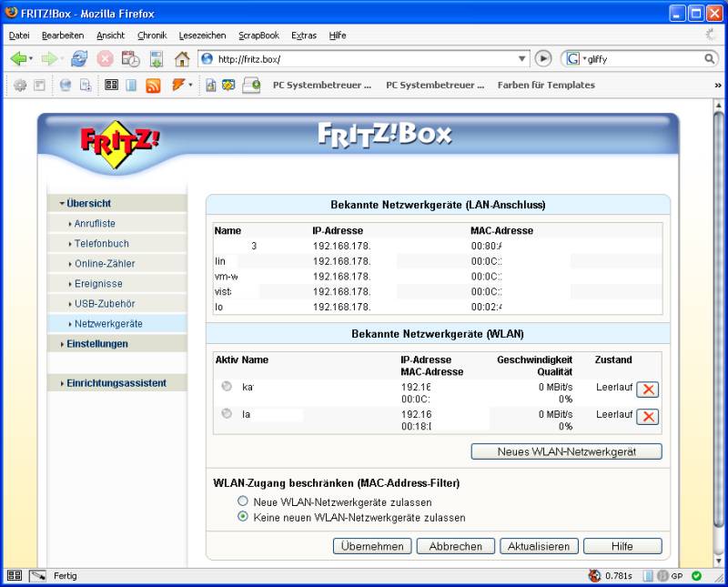The width and height of the screenshot is (728, 587).
Task: Click the grey globe icon in bookmarks toolbar
Action: (x=66, y=85)
